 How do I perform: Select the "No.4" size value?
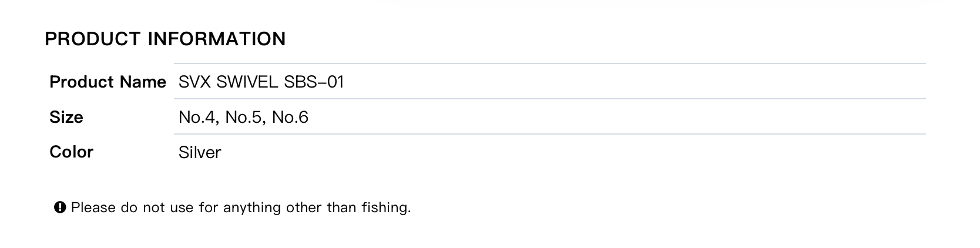point(198,117)
